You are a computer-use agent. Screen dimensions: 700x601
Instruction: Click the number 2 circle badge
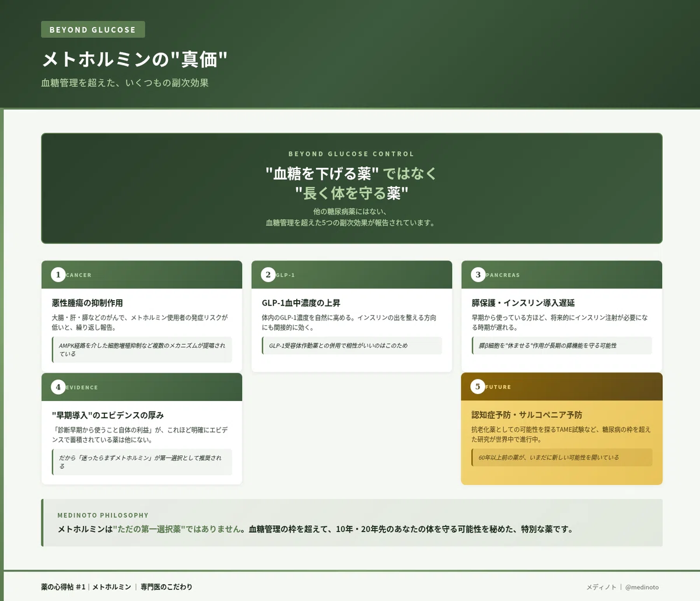coord(268,275)
